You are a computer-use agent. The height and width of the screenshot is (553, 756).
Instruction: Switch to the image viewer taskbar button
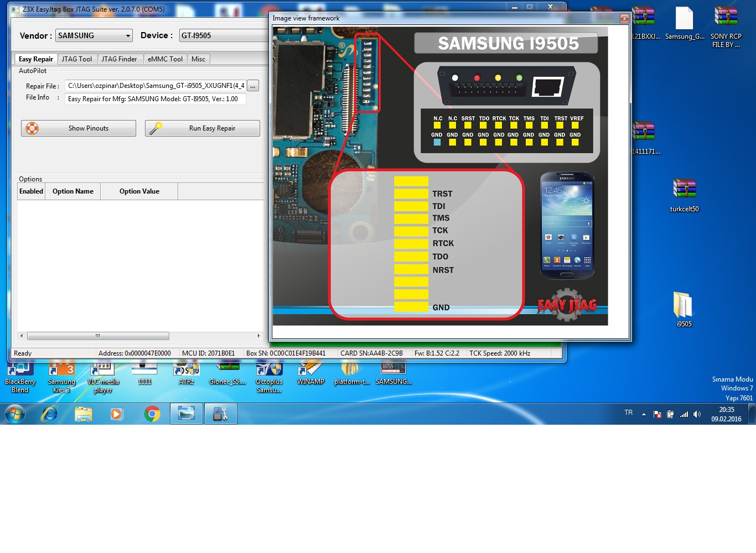click(187, 414)
